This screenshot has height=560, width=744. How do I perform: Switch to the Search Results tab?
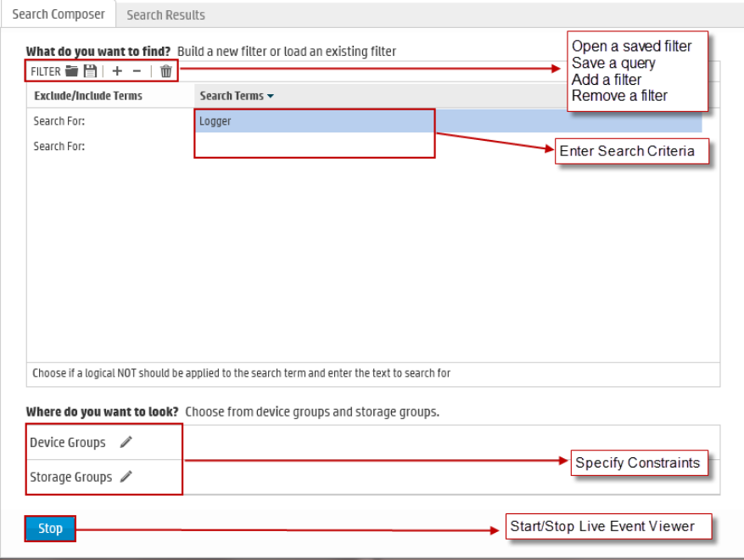(x=165, y=15)
